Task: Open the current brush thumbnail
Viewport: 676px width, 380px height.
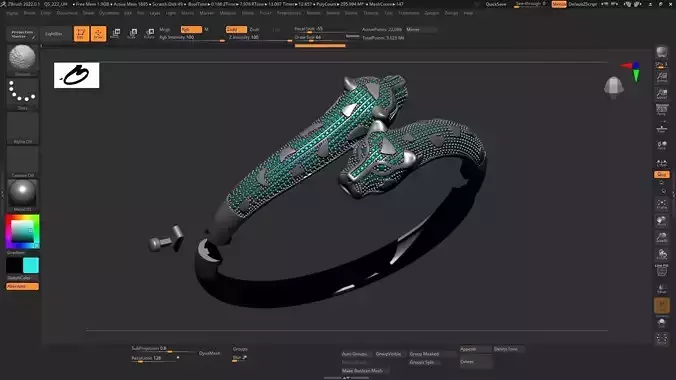Action: pos(22,60)
